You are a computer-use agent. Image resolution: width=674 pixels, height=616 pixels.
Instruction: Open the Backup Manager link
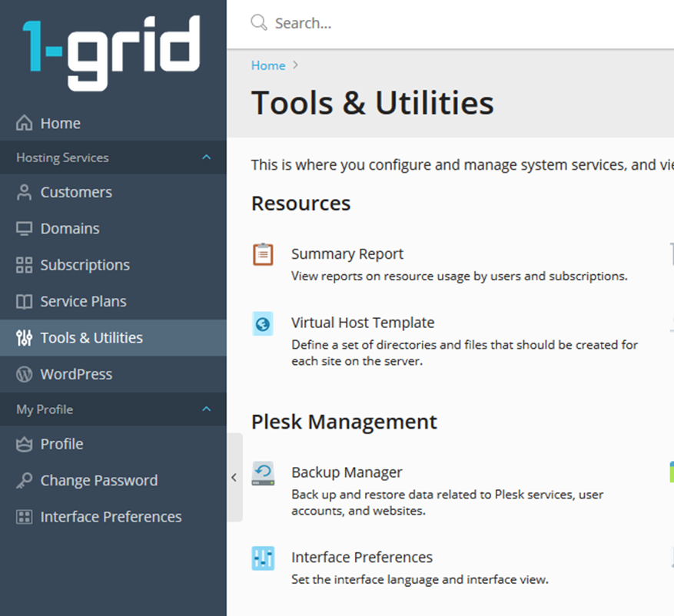tap(347, 472)
